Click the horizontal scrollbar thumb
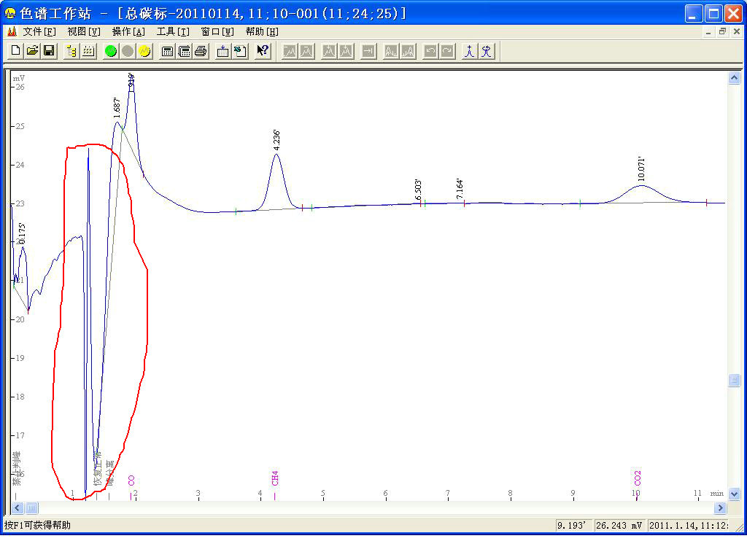Image resolution: width=747 pixels, height=560 pixels. point(31,508)
